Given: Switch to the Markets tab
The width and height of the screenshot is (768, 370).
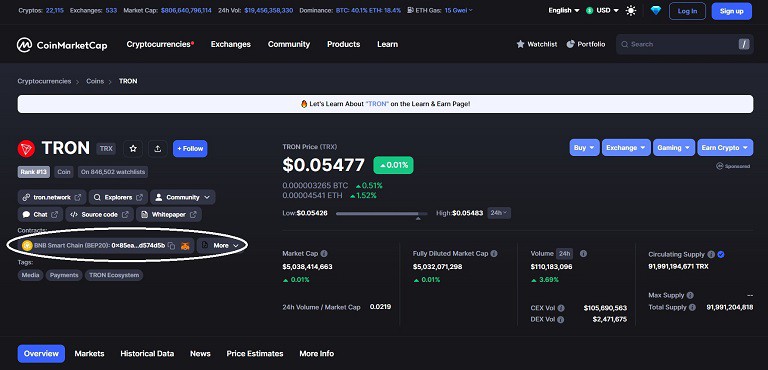Looking at the screenshot, I should 90,354.
